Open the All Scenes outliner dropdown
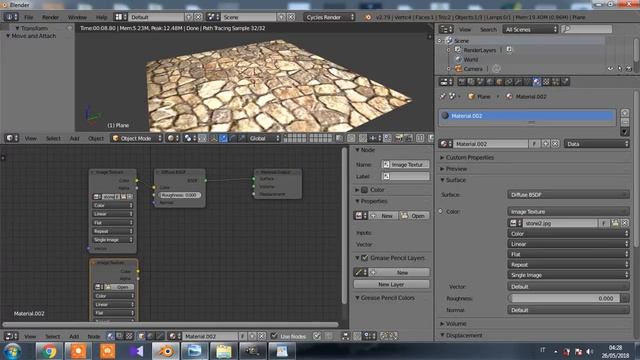 click(530, 29)
